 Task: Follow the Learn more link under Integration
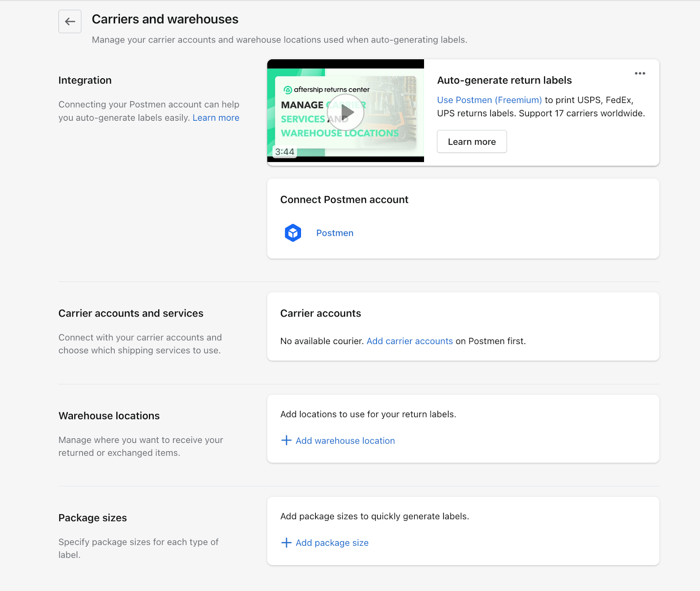coord(216,118)
